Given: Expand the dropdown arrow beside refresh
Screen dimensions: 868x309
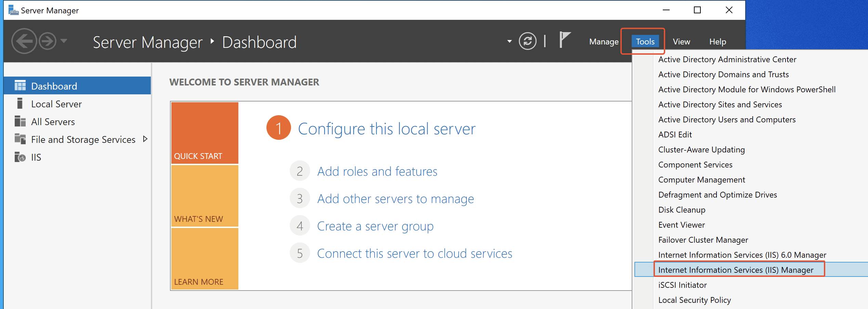Looking at the screenshot, I should pos(510,41).
